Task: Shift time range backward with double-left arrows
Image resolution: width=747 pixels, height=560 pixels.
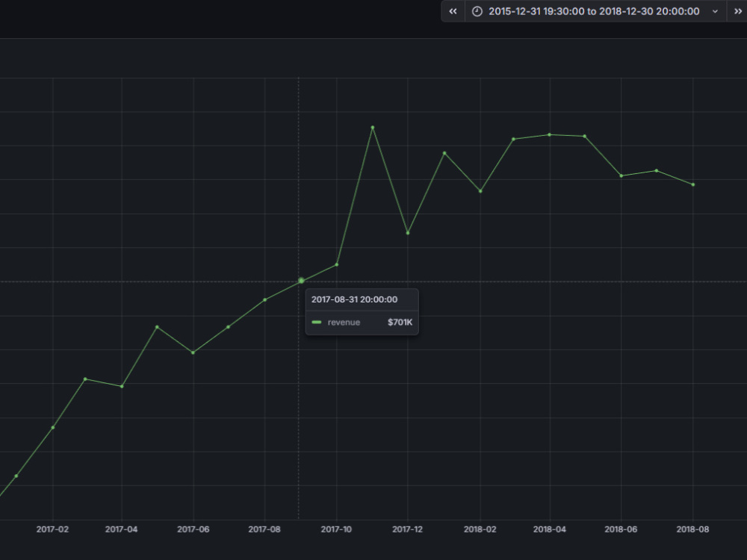Action: (453, 11)
